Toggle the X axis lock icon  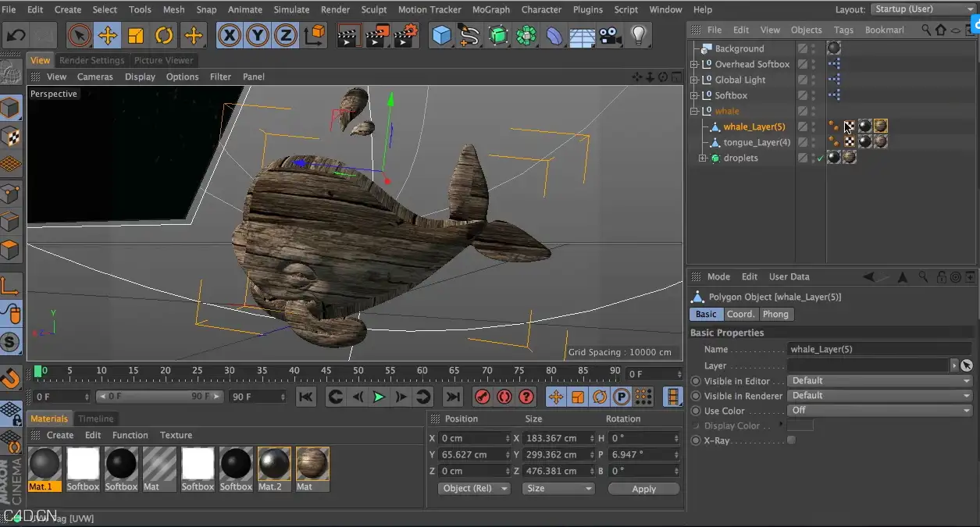tap(229, 35)
